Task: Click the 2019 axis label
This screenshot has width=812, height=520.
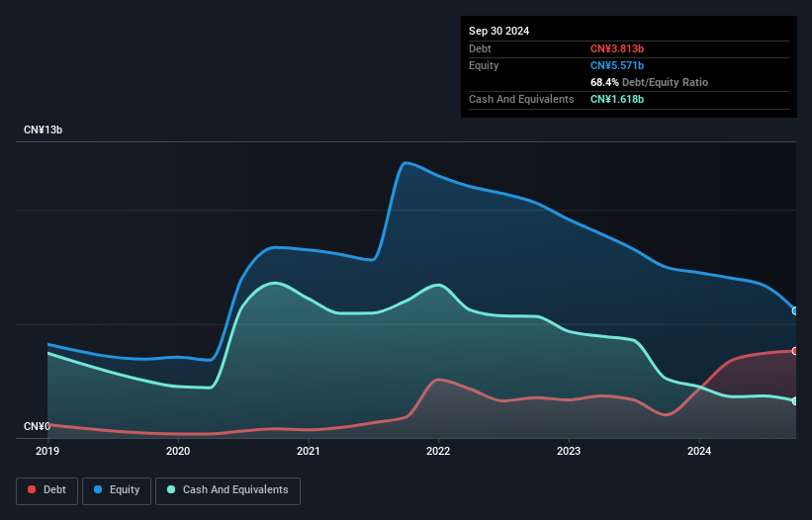Action: [x=47, y=451]
